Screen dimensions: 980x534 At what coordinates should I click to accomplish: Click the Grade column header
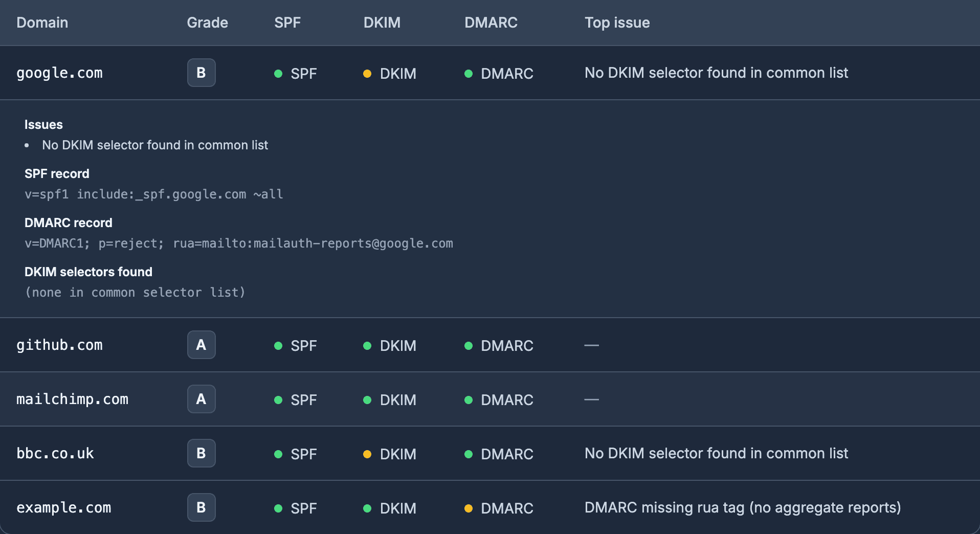click(207, 23)
